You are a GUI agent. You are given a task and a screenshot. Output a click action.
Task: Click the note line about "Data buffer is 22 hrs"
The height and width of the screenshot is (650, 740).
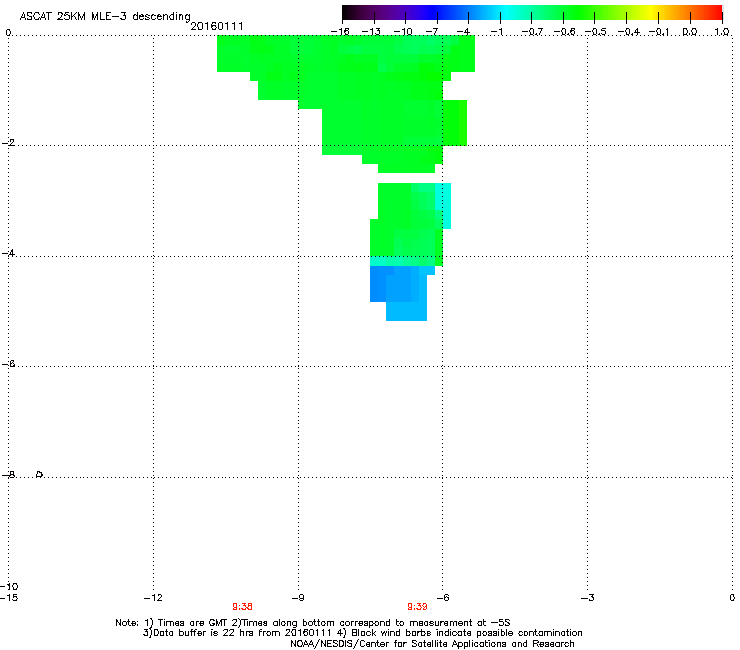[x=362, y=633]
